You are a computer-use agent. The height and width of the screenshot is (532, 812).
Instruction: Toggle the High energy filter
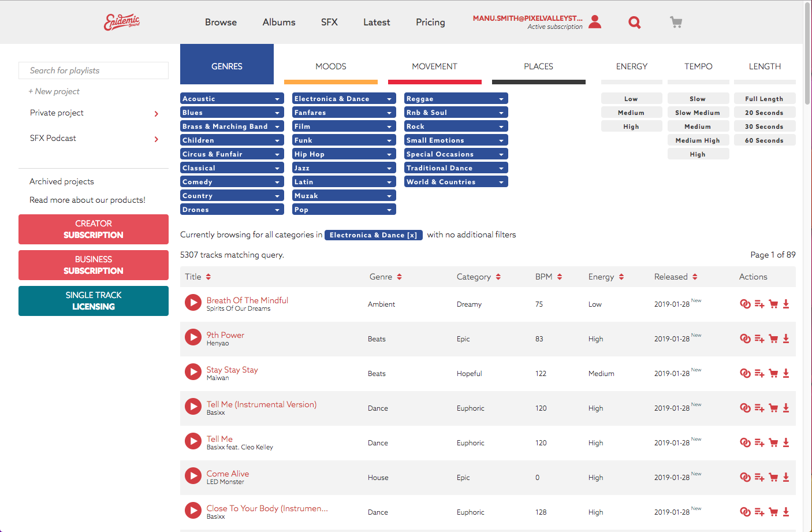(631, 127)
